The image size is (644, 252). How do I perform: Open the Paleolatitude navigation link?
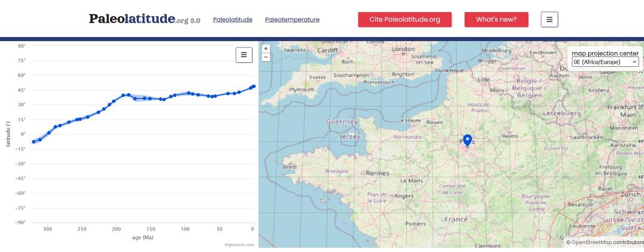[233, 20]
